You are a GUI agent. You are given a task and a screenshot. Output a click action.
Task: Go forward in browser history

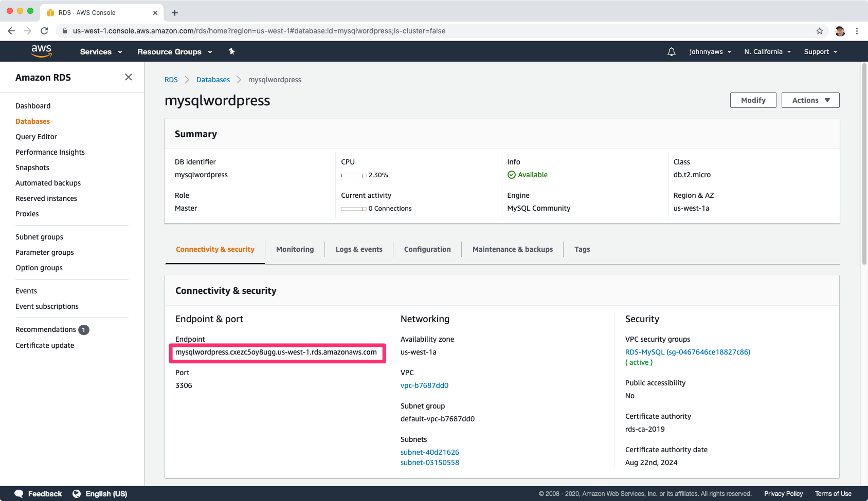[x=28, y=31]
